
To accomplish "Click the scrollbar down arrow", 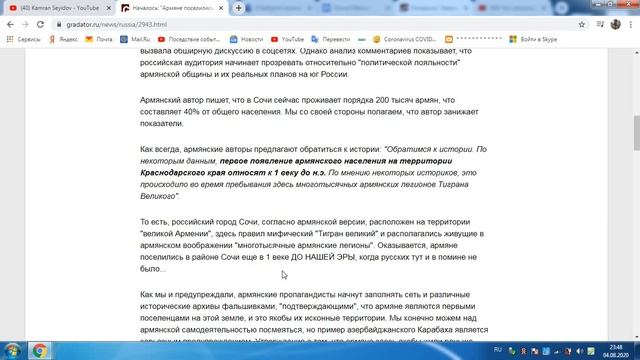I will (x=636, y=337).
